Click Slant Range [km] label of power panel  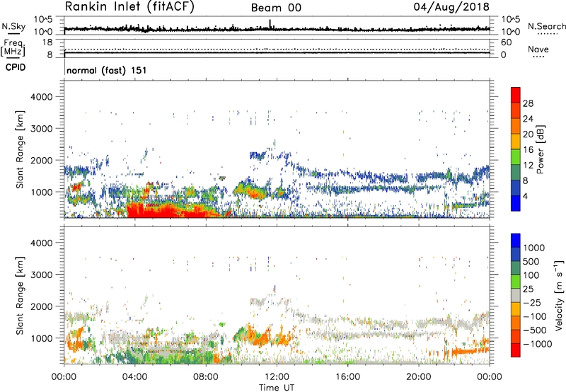pyautogui.click(x=20, y=149)
